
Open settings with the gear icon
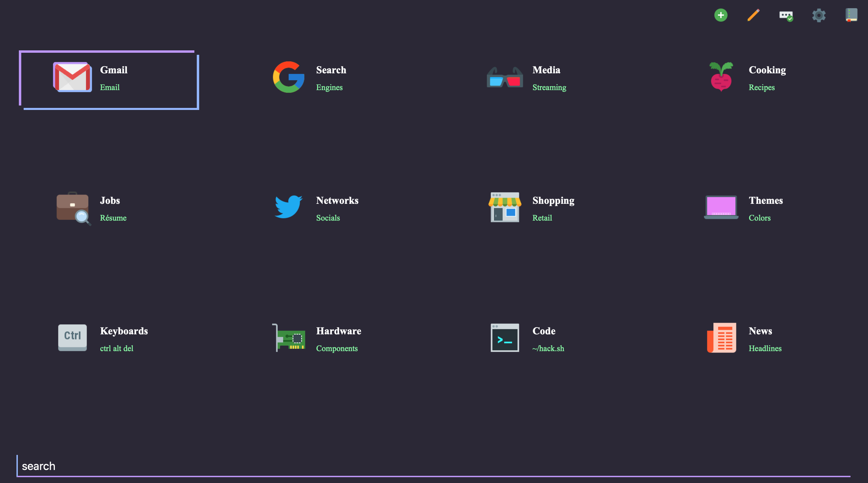pyautogui.click(x=819, y=15)
